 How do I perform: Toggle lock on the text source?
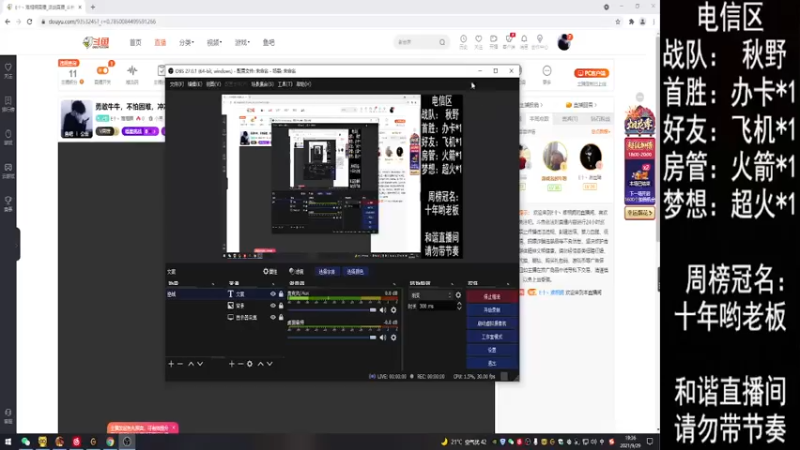pos(281,294)
